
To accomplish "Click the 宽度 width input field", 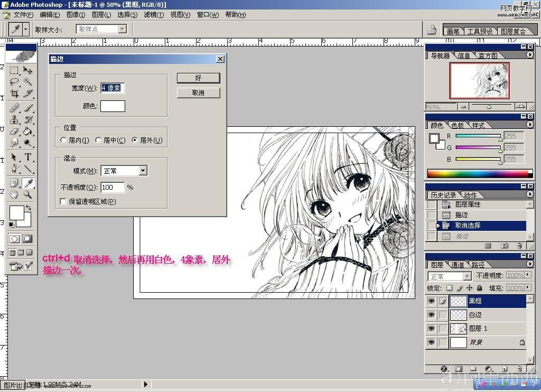I will pyautogui.click(x=113, y=88).
